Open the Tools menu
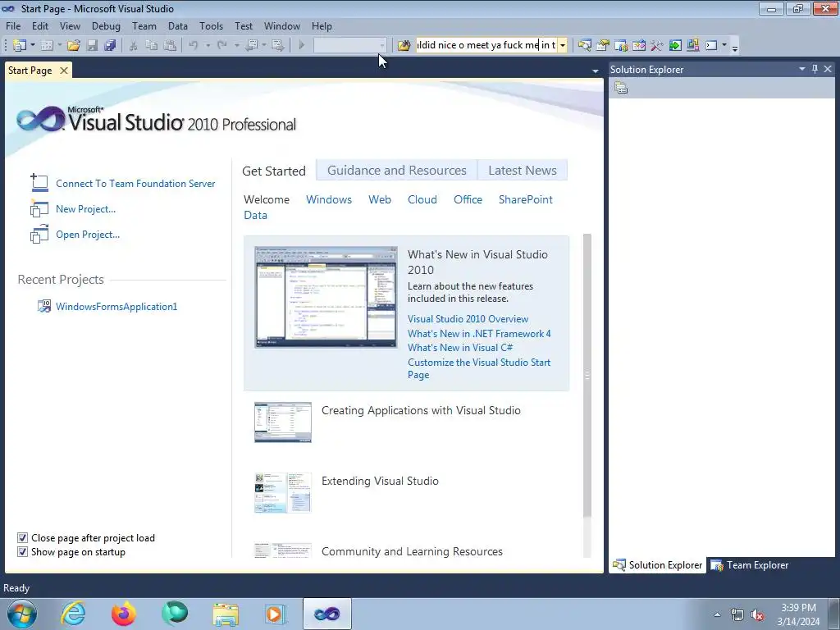This screenshot has width=840, height=630. (x=211, y=25)
